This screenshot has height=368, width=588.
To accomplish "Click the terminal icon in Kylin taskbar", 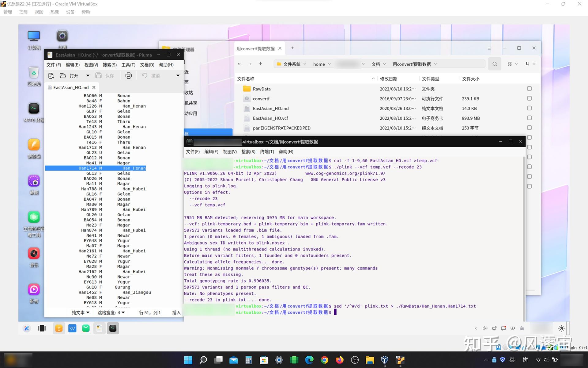I will pos(113,328).
